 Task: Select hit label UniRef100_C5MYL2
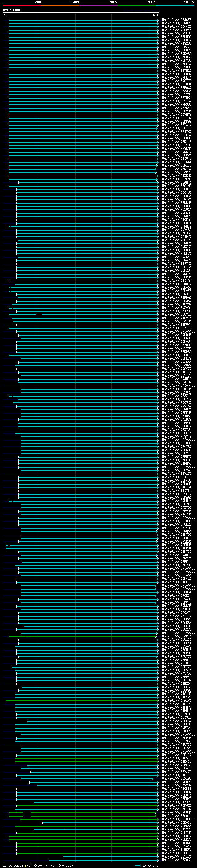click(177, 315)
